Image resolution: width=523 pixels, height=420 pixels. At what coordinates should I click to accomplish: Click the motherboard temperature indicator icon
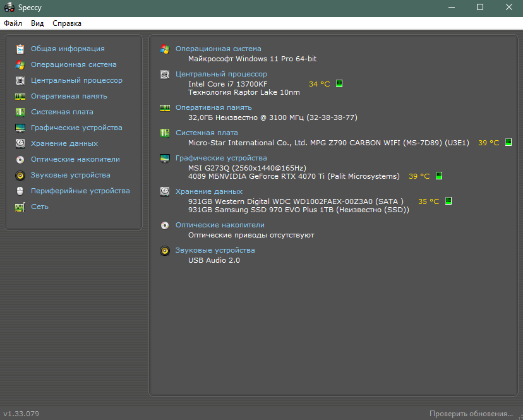click(x=508, y=142)
